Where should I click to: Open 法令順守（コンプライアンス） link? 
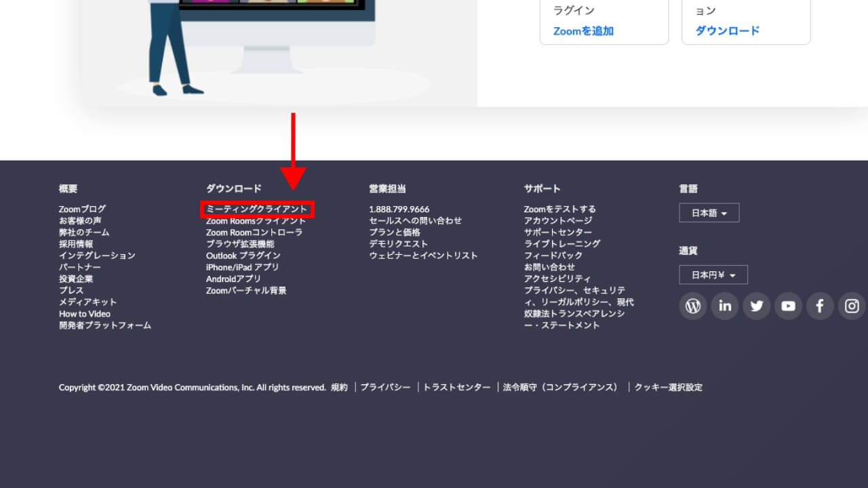[561, 388]
